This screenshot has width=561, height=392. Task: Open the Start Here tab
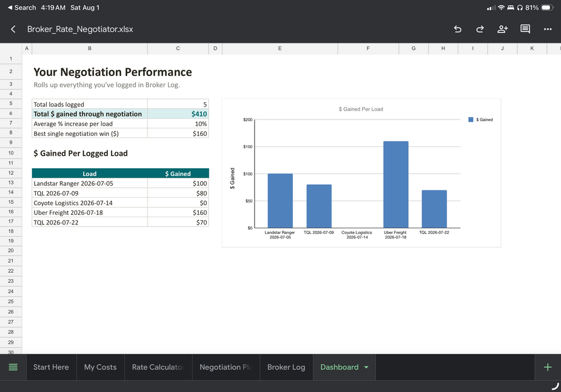[x=51, y=367]
